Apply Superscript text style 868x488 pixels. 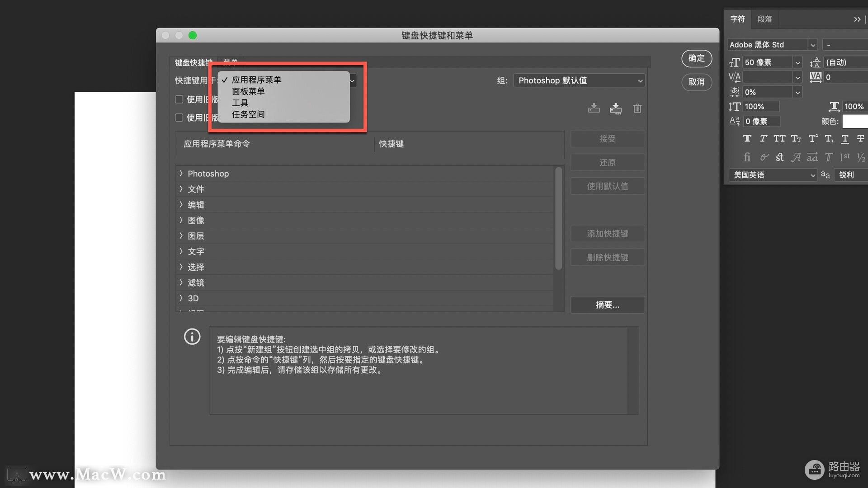[813, 139]
